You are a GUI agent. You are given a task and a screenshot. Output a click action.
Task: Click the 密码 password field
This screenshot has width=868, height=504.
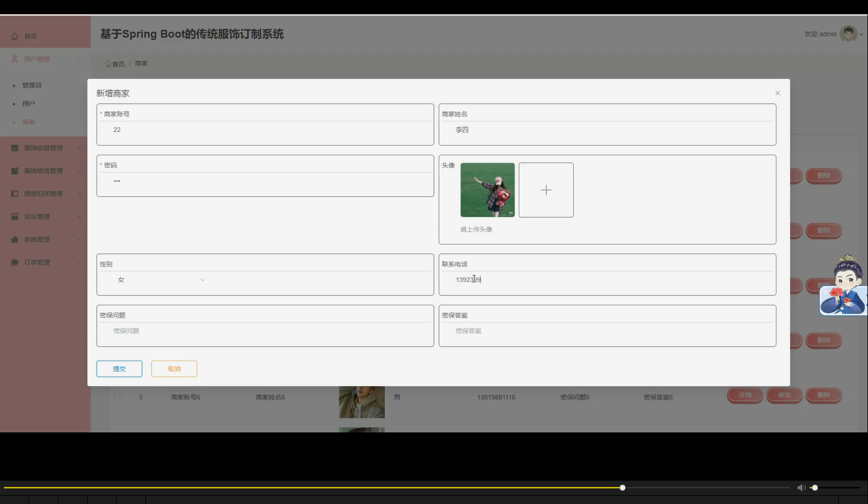[265, 181]
